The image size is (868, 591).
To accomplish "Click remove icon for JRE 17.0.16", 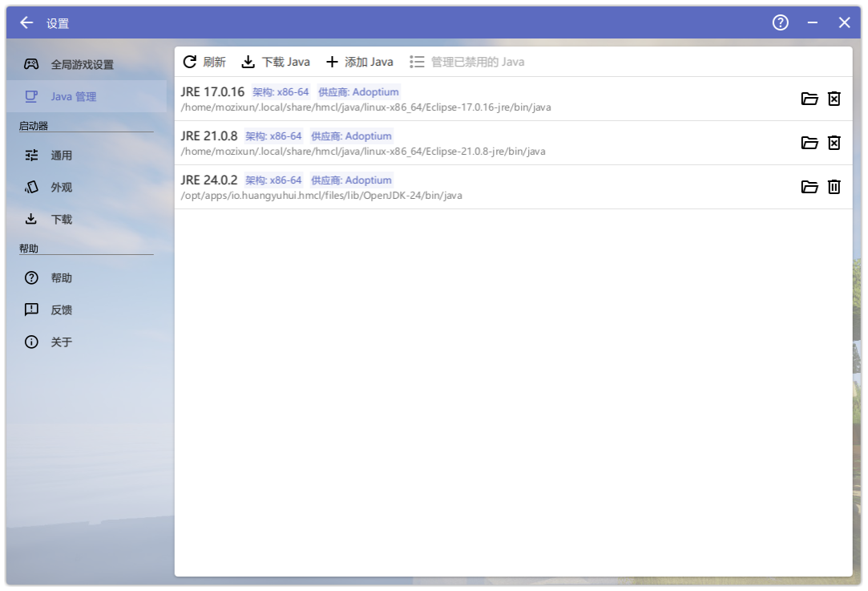I will click(x=834, y=99).
